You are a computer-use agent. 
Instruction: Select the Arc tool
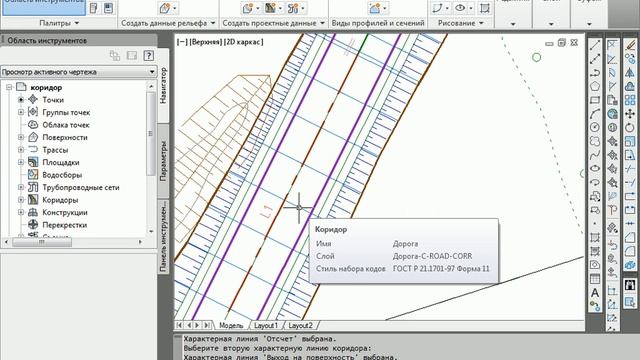coord(595,114)
